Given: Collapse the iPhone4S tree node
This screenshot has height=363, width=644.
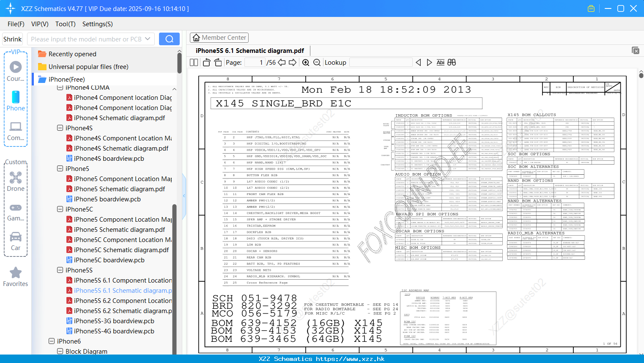Looking at the screenshot, I should pos(60,128).
